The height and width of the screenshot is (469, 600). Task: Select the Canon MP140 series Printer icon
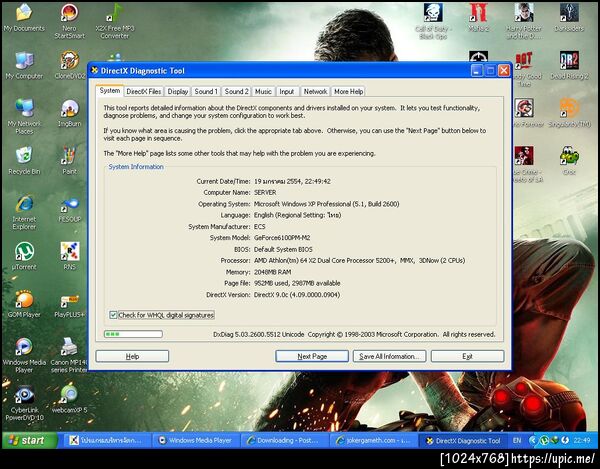coord(69,355)
